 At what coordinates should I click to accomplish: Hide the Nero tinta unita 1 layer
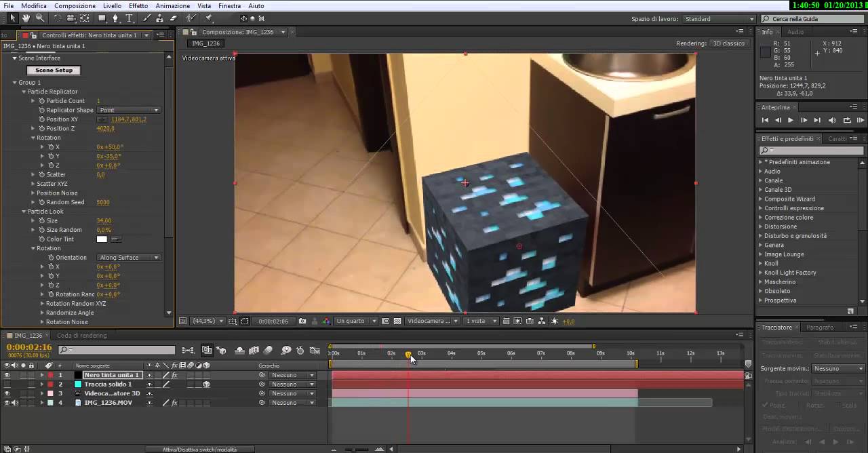pos(7,375)
